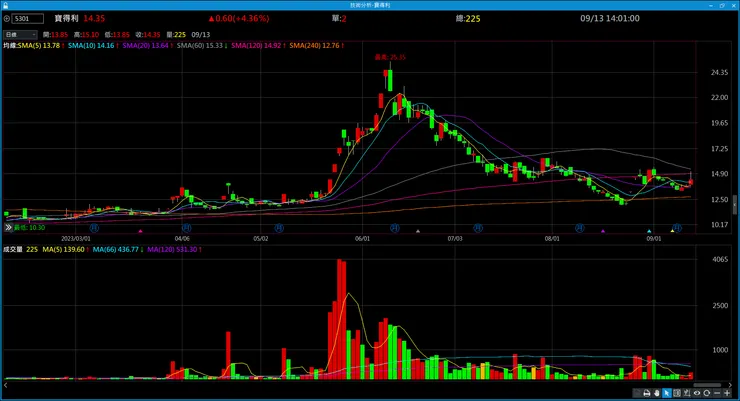The image size is (740, 401).
Task: Click the MA(5) 139.60 volume label
Action: (65, 250)
